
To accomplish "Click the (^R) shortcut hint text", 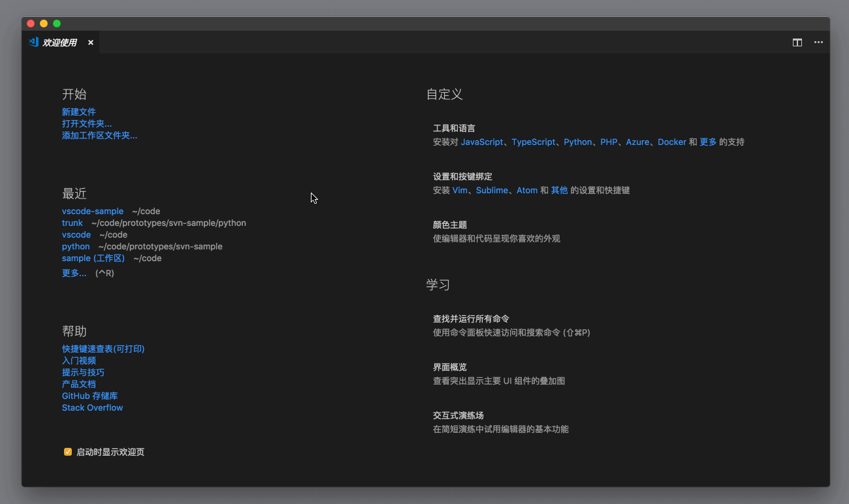I will [104, 273].
